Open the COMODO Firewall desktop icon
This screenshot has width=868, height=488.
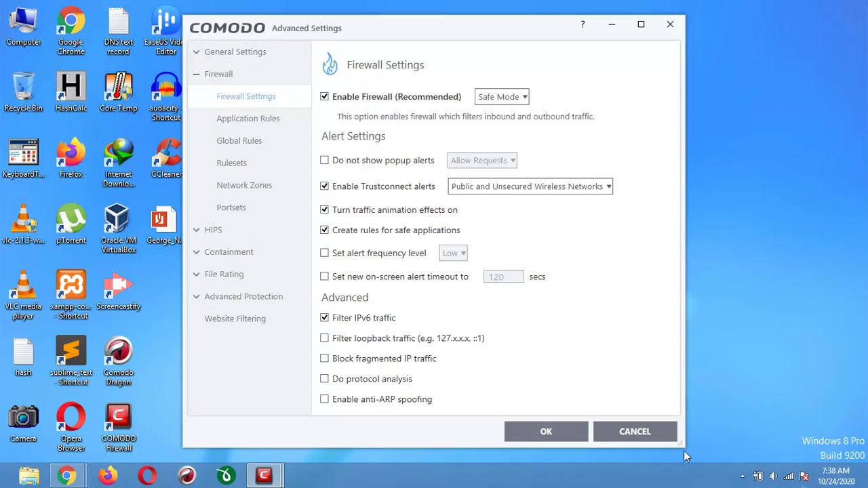click(x=118, y=428)
